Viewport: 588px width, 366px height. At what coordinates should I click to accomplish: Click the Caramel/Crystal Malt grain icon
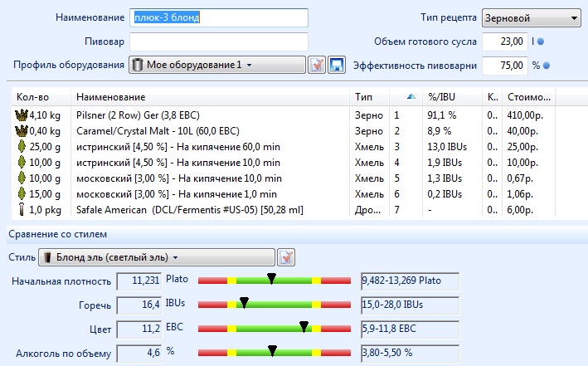tap(22, 131)
